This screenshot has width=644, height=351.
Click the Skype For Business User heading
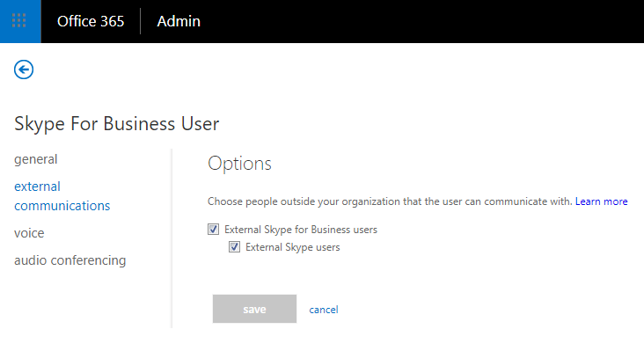[x=117, y=124]
